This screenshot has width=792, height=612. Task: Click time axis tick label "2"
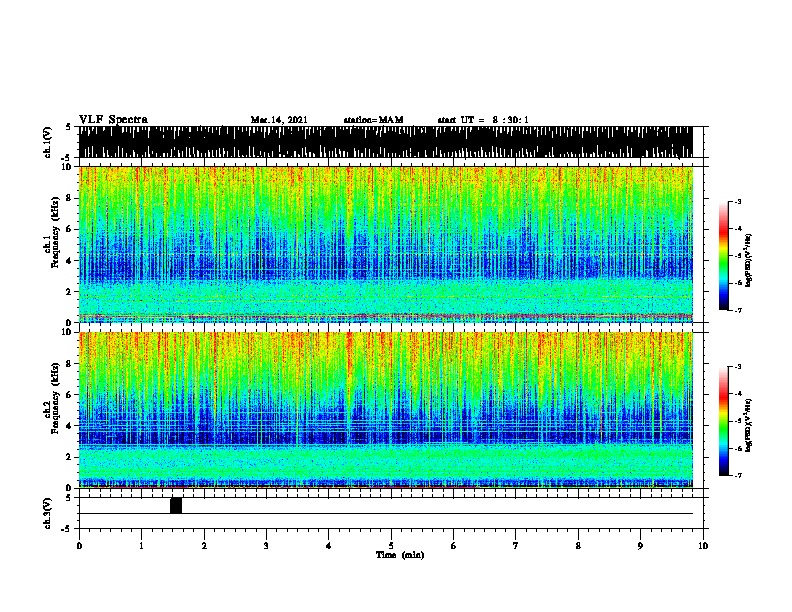point(204,546)
